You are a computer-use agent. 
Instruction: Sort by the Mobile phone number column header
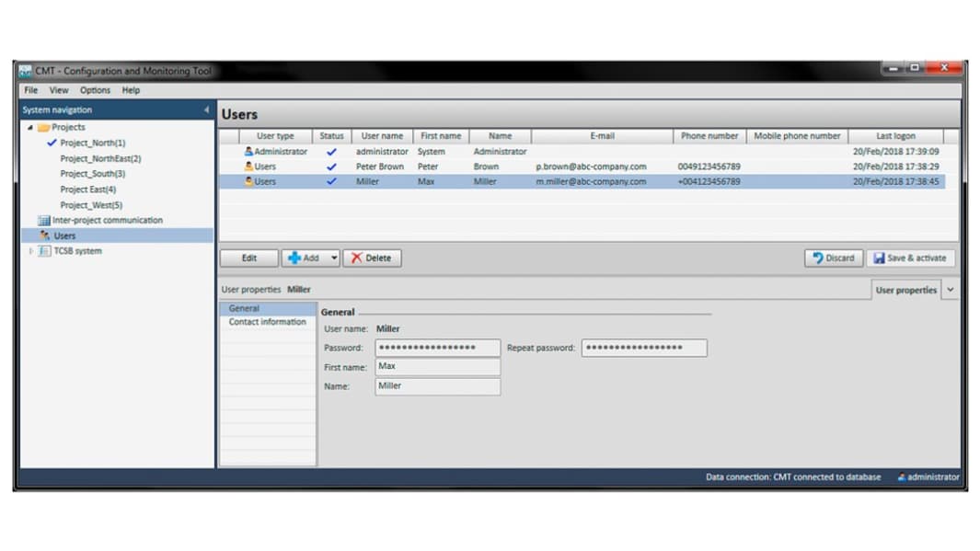(797, 136)
